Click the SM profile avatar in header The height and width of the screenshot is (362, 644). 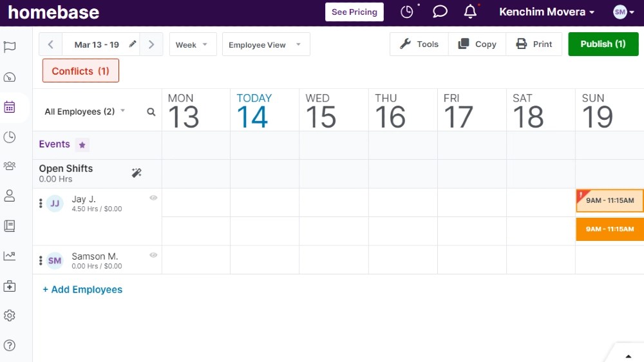[x=620, y=12]
